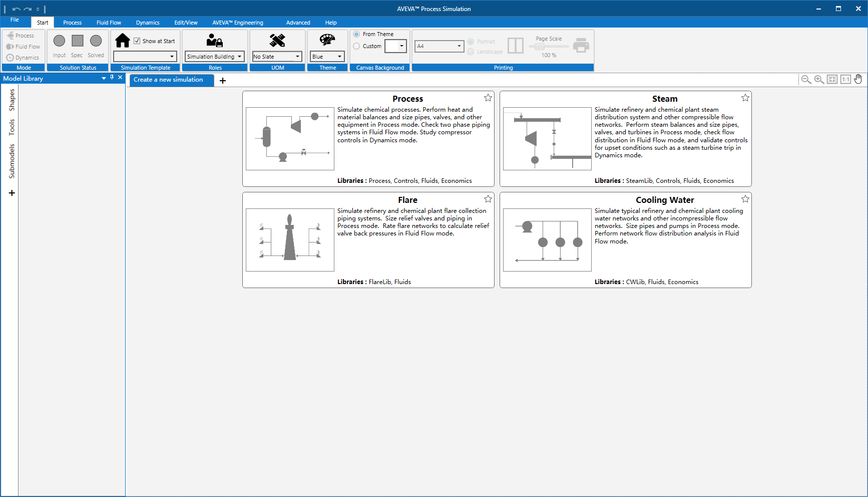The image size is (868, 497).
Task: Click the UOM ruler pencil icon
Action: coord(277,40)
